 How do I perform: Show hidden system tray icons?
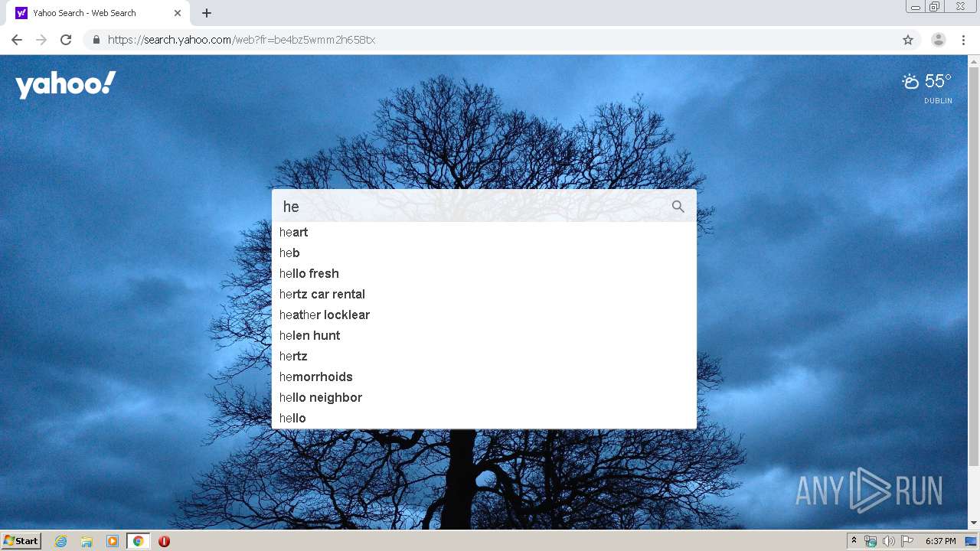point(854,541)
